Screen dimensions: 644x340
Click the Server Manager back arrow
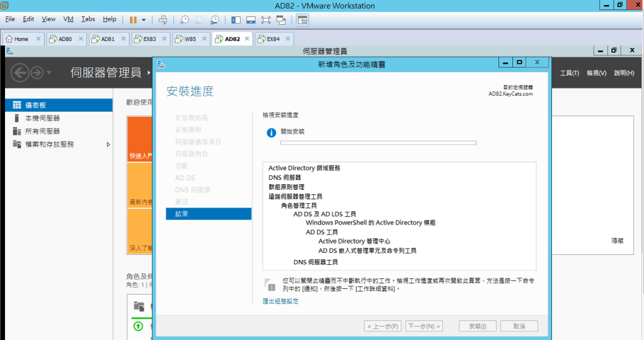[x=20, y=73]
